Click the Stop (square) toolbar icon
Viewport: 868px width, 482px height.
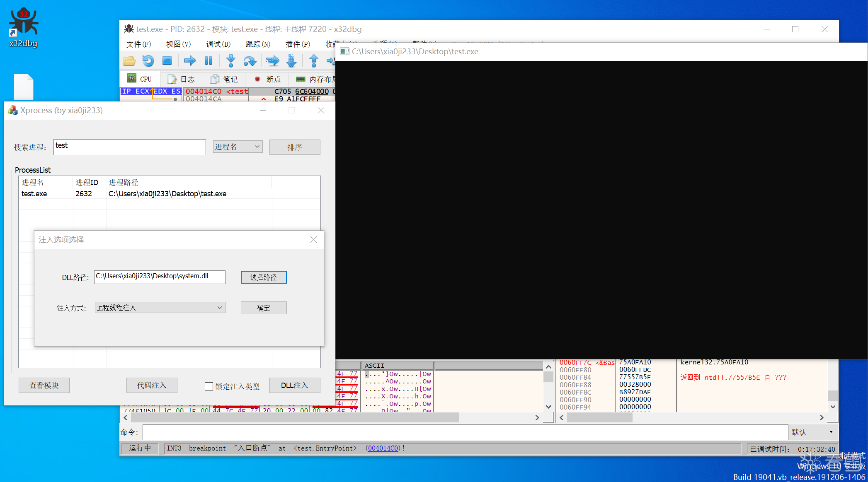pyautogui.click(x=167, y=61)
